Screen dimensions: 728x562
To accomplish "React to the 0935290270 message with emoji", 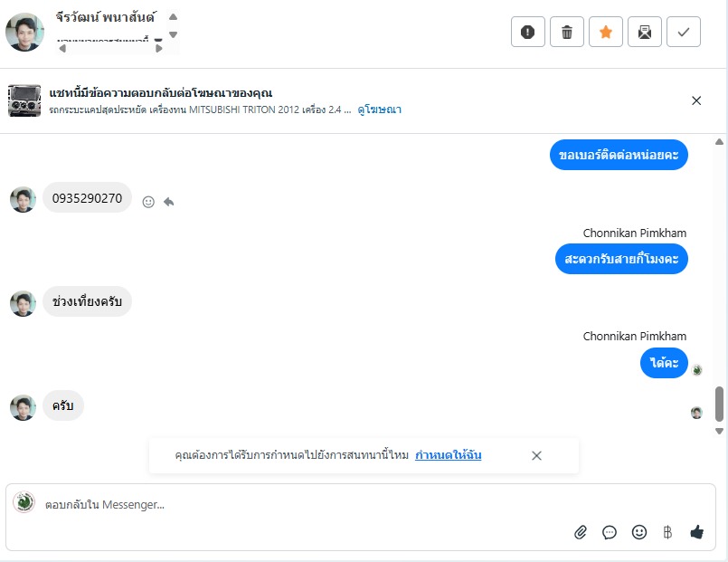I will 148,202.
